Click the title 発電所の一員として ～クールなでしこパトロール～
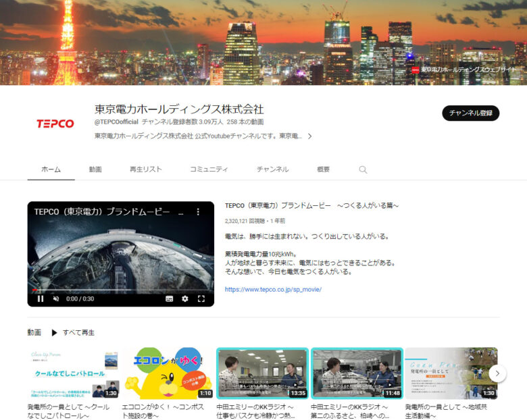Screen dimensions: 527x420 pyautogui.click(x=68, y=411)
